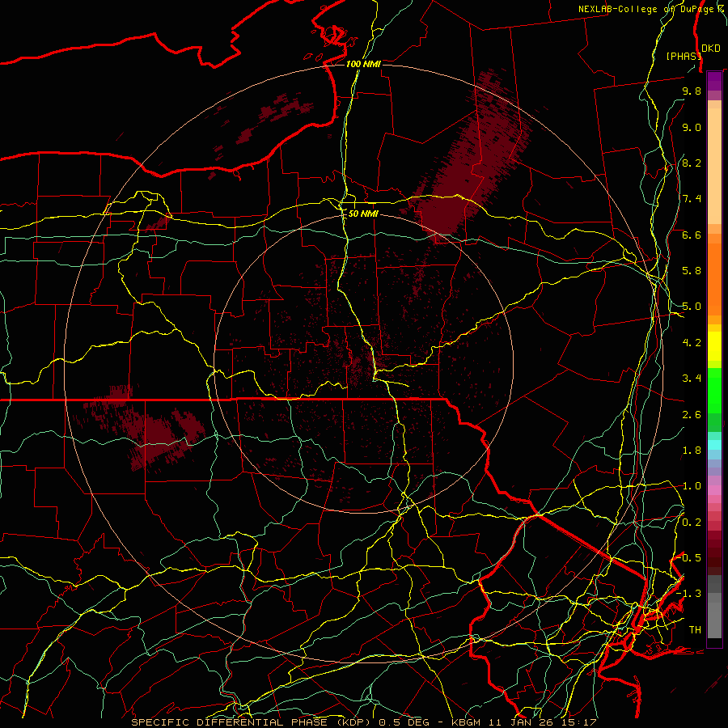The image size is (728, 728).
Task: Click the '[PHAS]' unit label
Action: point(684,56)
